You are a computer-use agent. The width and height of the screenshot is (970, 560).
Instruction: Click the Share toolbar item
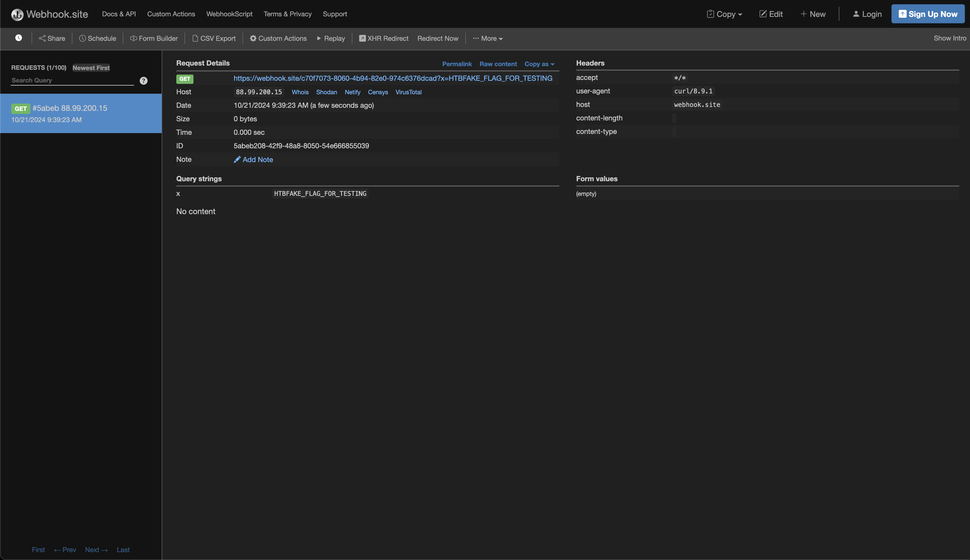click(52, 39)
